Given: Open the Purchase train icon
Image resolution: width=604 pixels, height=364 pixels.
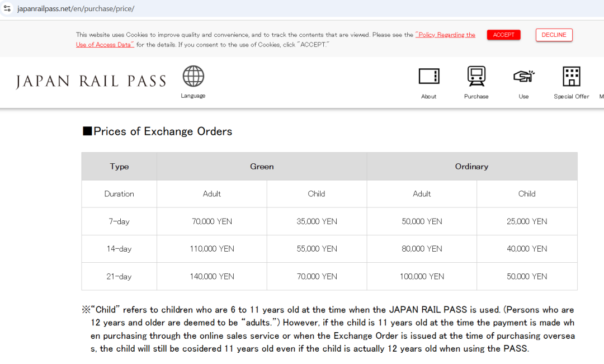Looking at the screenshot, I should 476,76.
